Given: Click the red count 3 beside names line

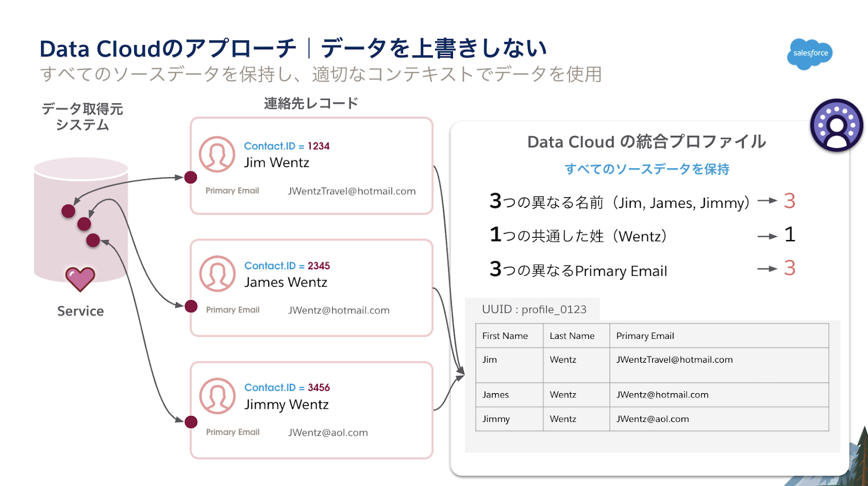Looking at the screenshot, I should tap(789, 201).
